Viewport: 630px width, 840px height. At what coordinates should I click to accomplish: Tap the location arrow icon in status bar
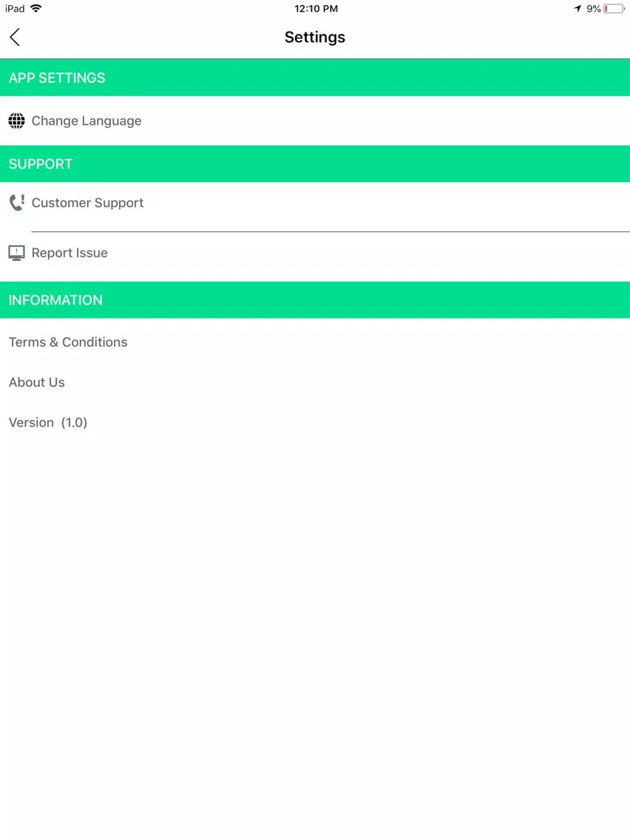point(577,9)
